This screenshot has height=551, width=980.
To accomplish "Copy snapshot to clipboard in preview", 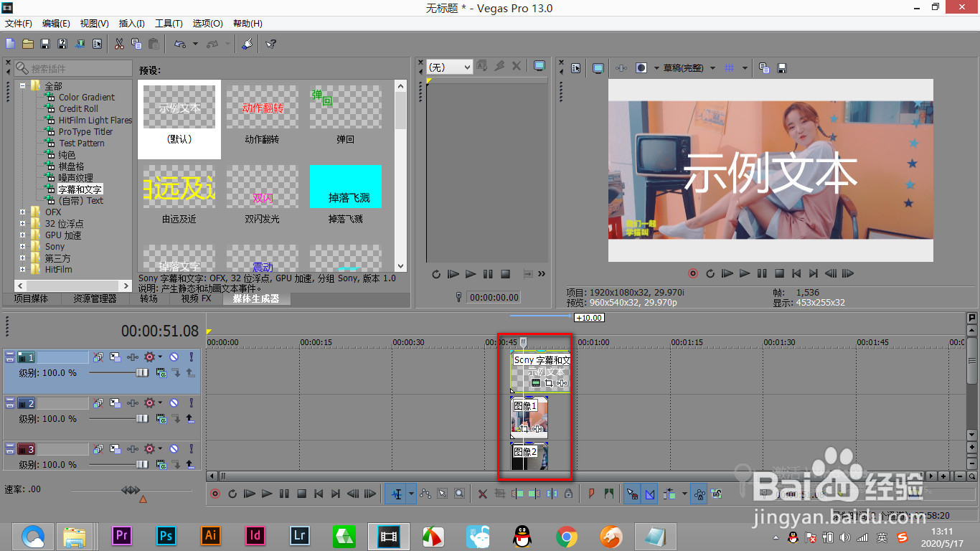I will (x=765, y=68).
